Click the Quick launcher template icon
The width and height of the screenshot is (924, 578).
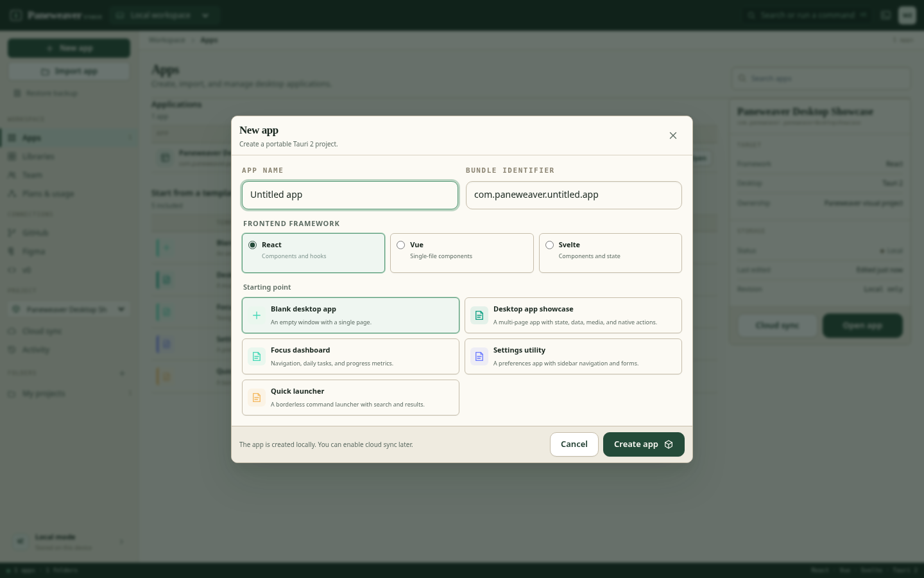point(257,398)
